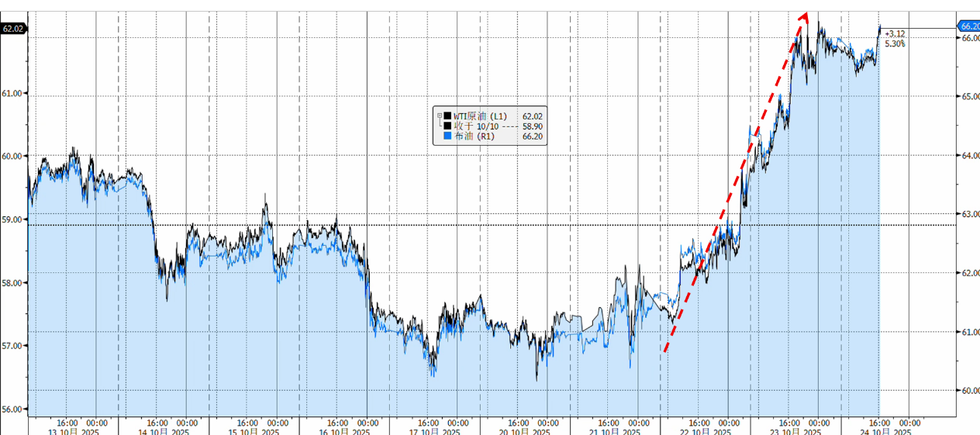Click the blue 布油 color swatch
The width and height of the screenshot is (980, 435).
tap(447, 136)
